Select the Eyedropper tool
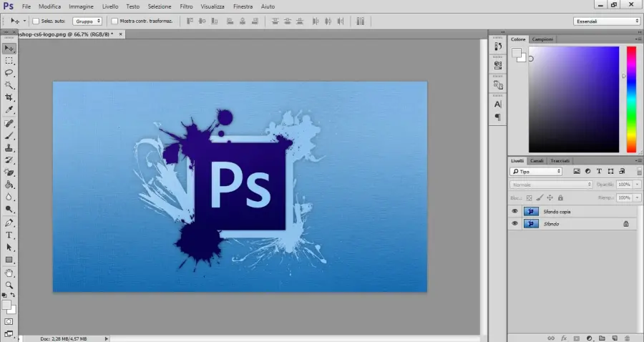 pos(9,110)
